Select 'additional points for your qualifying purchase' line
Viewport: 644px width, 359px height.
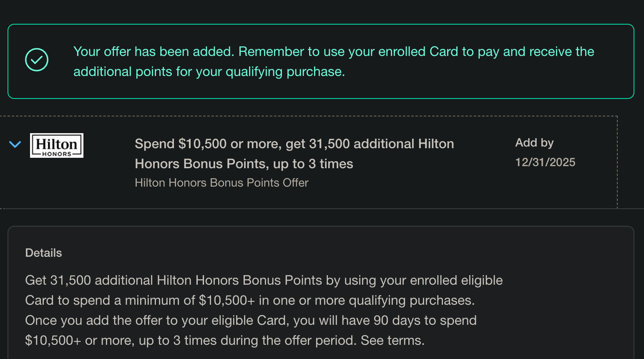pyautogui.click(x=209, y=72)
